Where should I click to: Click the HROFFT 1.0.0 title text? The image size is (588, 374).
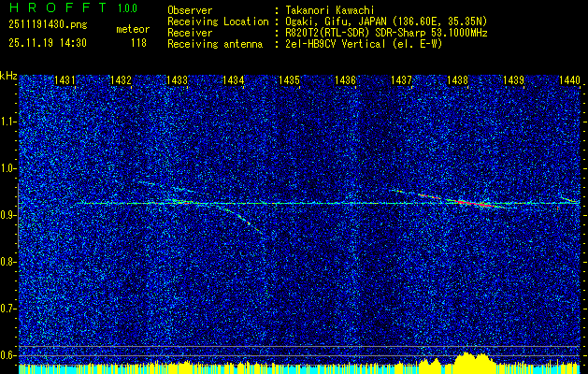pyautogui.click(x=73, y=7)
